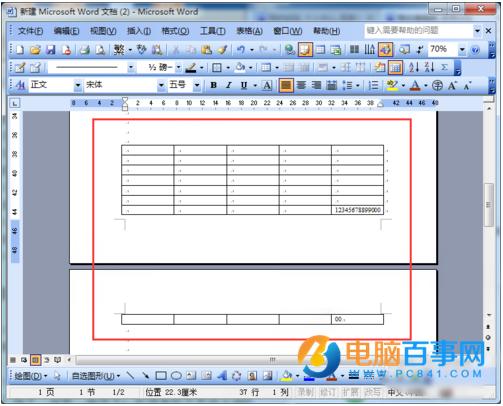Open the 帮助(H) menu
Image resolution: width=503 pixels, height=406 pixels.
326,31
